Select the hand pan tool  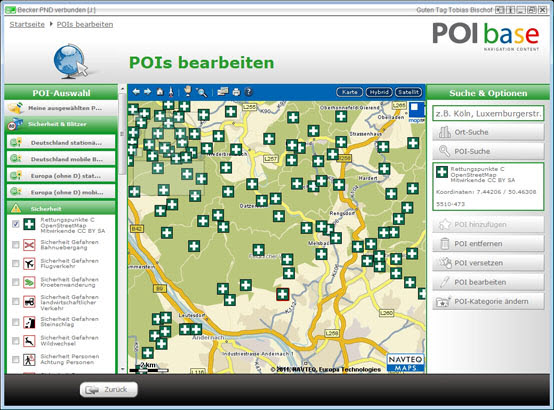pyautogui.click(x=188, y=91)
